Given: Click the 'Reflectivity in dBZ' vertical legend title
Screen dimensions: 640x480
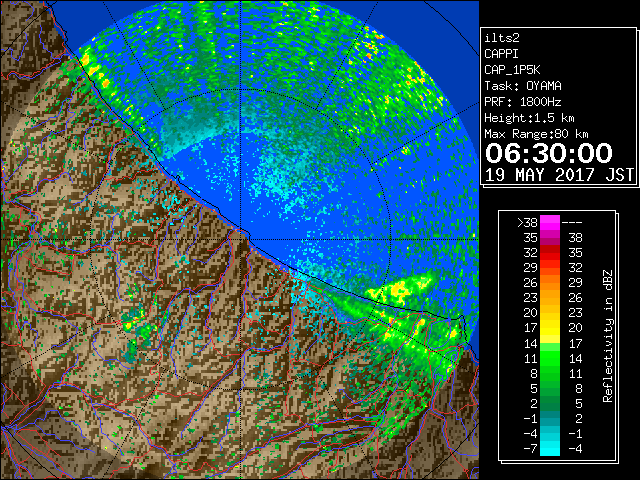Looking at the screenshot, I should [608, 336].
